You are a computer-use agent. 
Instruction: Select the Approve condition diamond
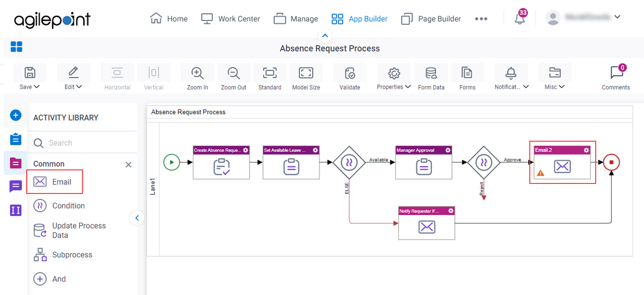click(x=484, y=162)
